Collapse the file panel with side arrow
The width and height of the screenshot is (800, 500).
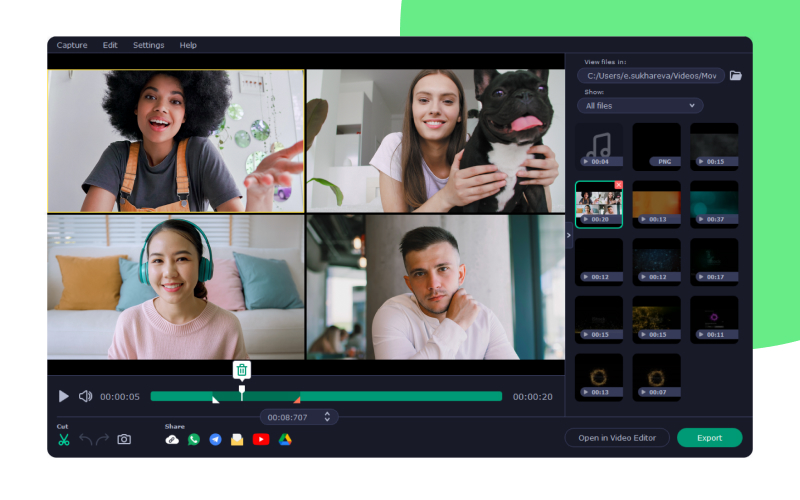point(568,235)
